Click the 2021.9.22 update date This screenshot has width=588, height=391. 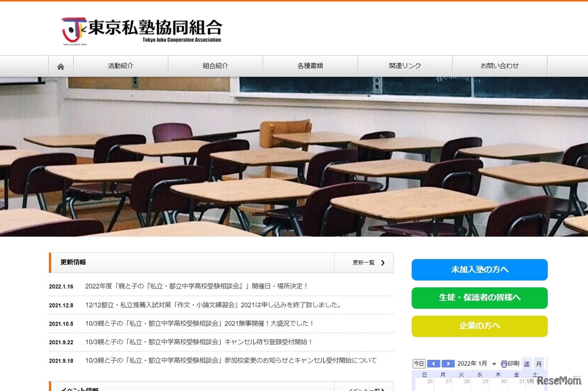click(x=61, y=342)
